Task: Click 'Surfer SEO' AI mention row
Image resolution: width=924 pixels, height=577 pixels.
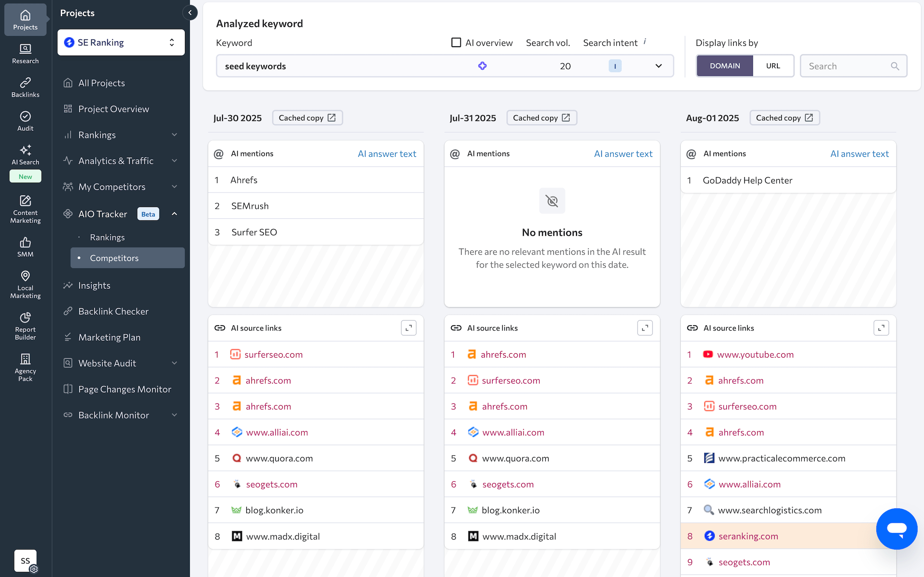Action: click(316, 232)
